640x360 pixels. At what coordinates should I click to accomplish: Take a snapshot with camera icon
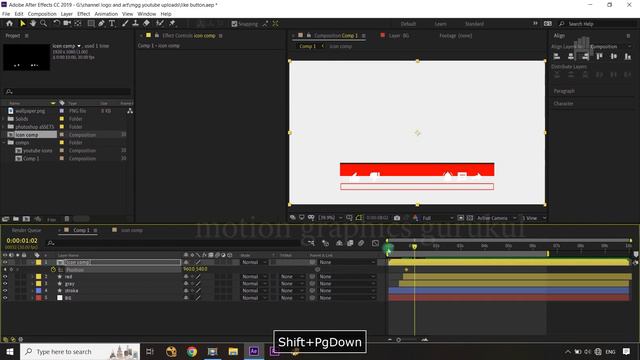point(397,218)
